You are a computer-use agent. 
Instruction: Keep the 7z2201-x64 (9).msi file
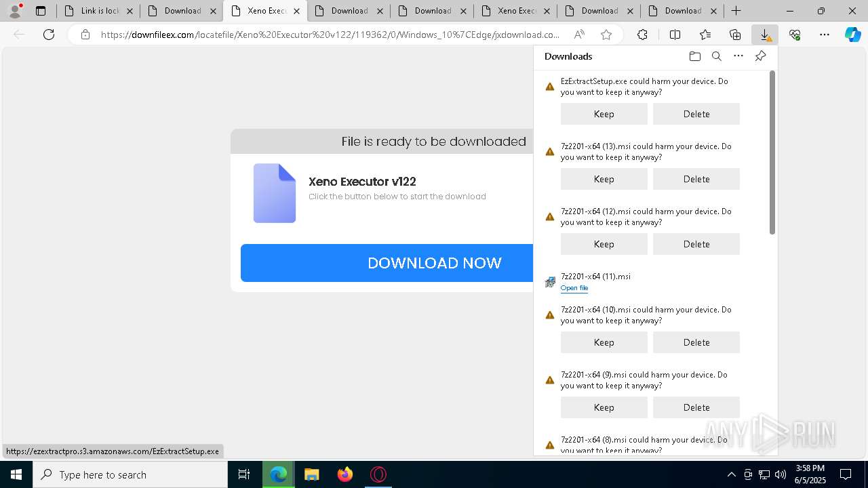coord(604,407)
